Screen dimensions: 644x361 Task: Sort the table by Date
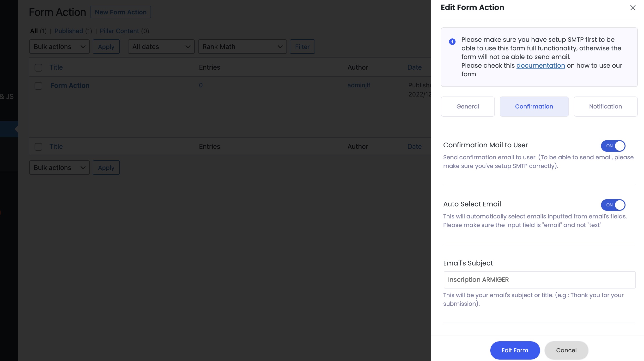pyautogui.click(x=414, y=67)
